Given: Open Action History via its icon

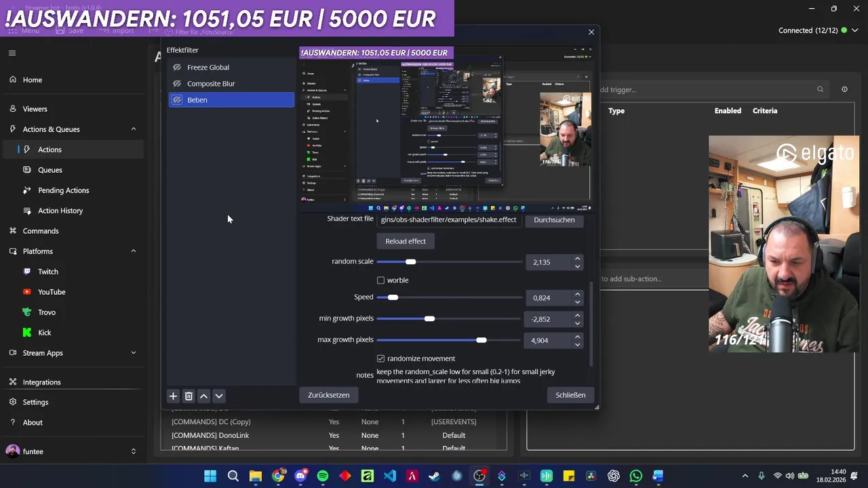Looking at the screenshot, I should pyautogui.click(x=26, y=210).
